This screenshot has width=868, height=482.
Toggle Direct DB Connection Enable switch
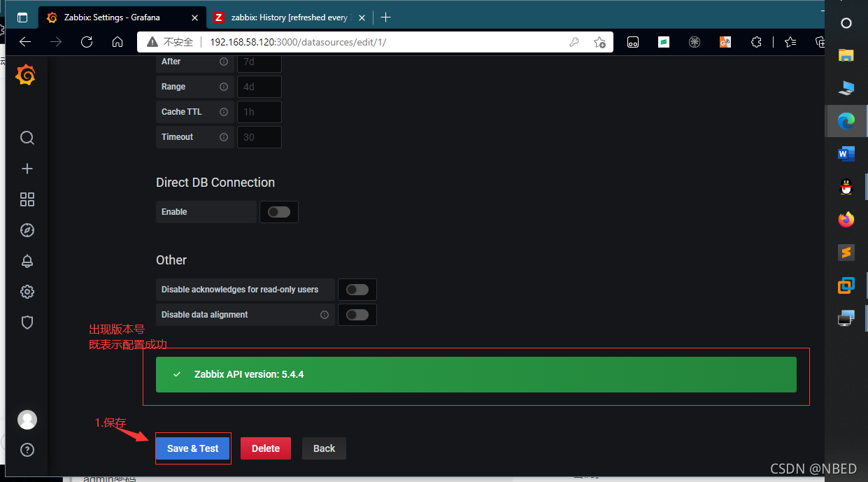(279, 212)
